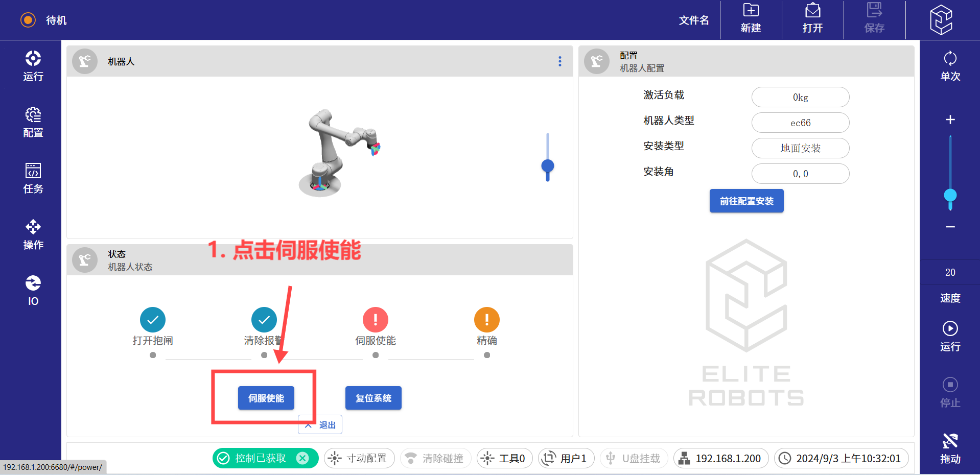The height and width of the screenshot is (475, 980).
Task: Click the speed slider handle
Action: [x=950, y=196]
